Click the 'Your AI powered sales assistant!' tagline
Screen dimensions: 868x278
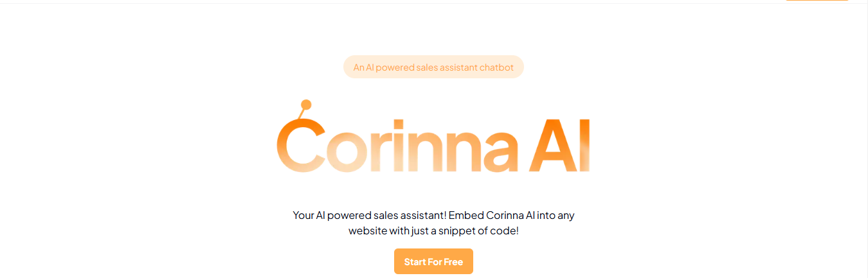point(370,215)
